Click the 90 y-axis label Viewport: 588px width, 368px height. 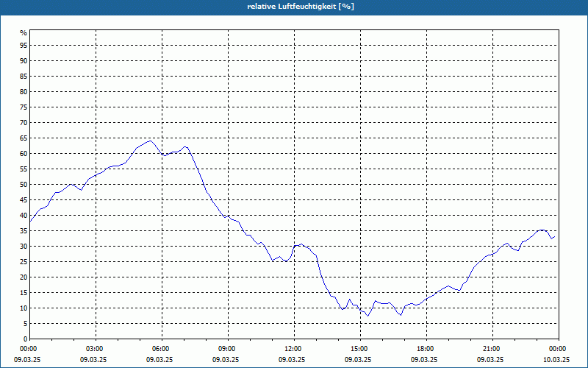click(x=24, y=61)
